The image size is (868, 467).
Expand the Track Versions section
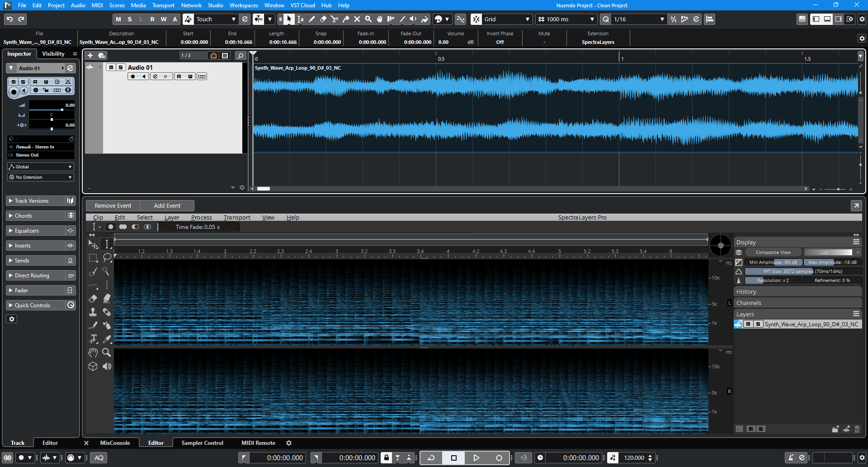[36, 201]
